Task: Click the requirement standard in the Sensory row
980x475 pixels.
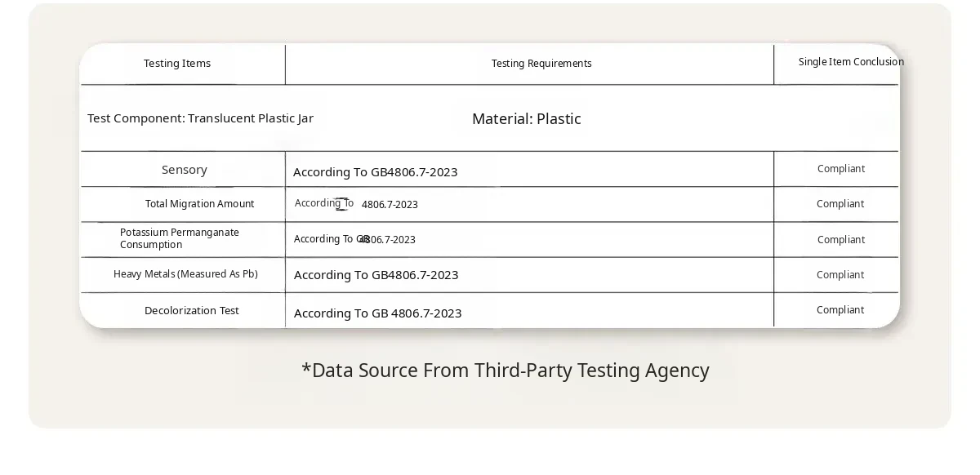Action: pos(375,172)
